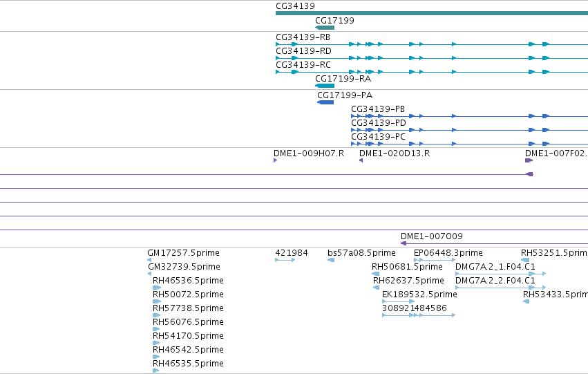The image size is (588, 374).
Task: Select the CG34139-PD protein label
Action: (379, 123)
